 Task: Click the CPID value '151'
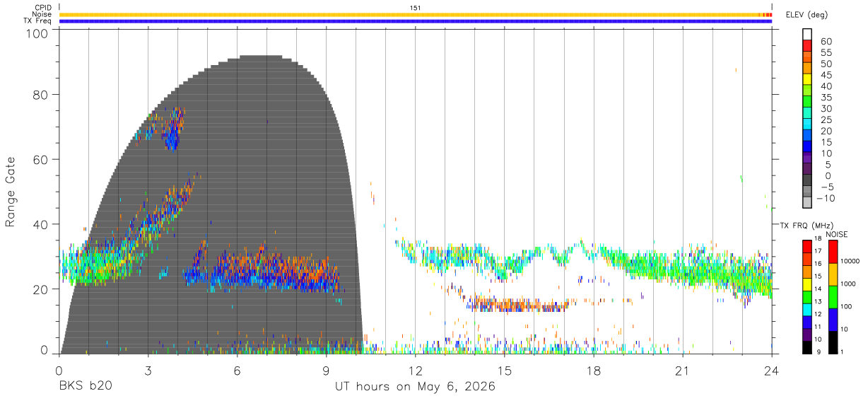pyautogui.click(x=416, y=8)
